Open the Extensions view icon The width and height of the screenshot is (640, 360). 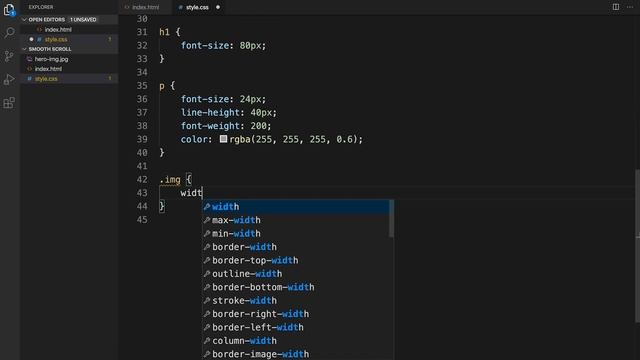point(9,102)
